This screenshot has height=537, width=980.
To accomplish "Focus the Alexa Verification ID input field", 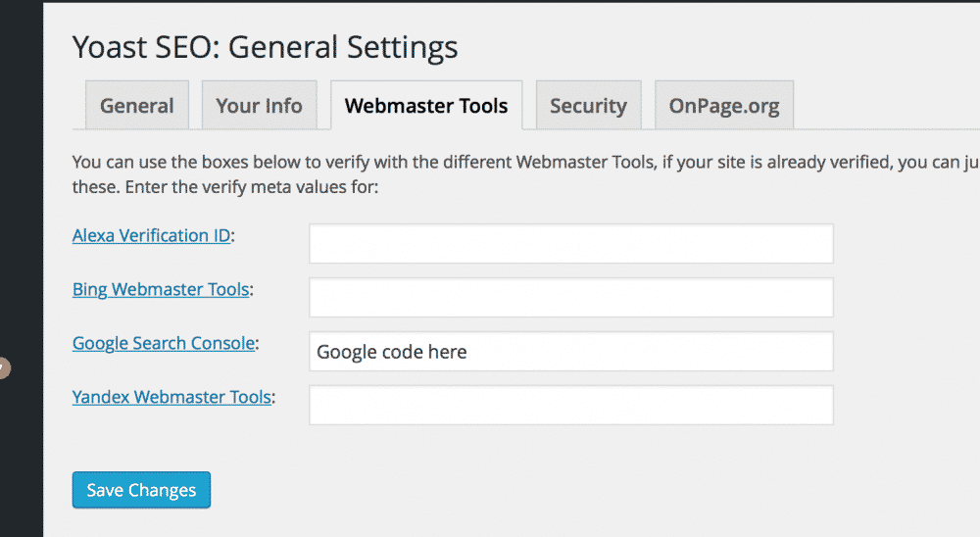I will [x=571, y=244].
